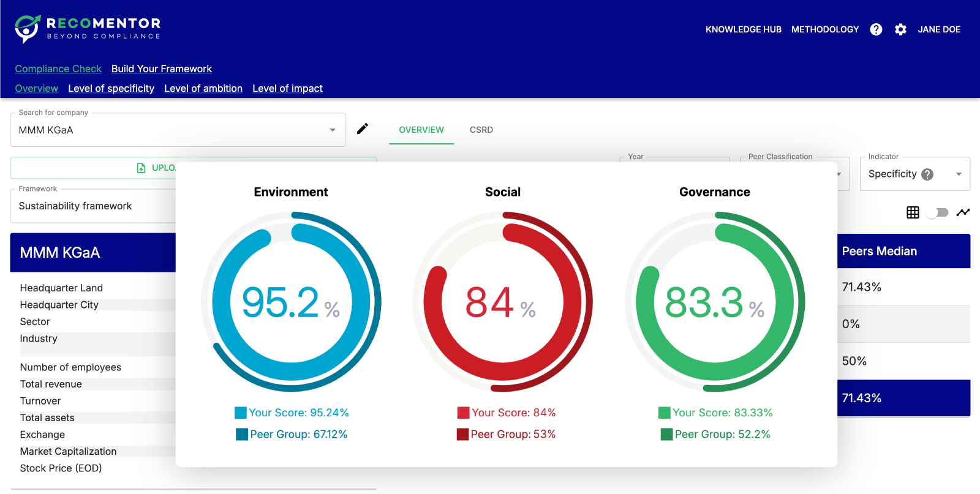Open Compliance Check section

click(x=58, y=69)
